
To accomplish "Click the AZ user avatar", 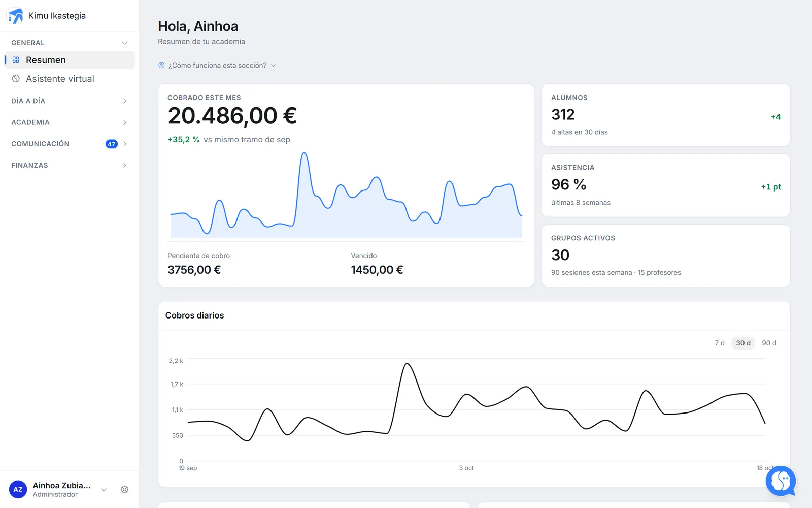I will click(x=18, y=490).
